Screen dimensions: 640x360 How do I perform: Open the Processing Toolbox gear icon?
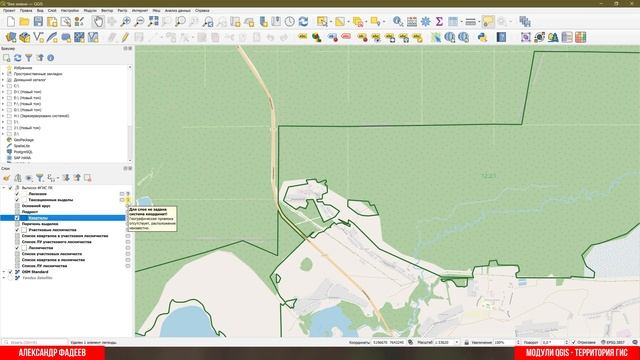425,22
